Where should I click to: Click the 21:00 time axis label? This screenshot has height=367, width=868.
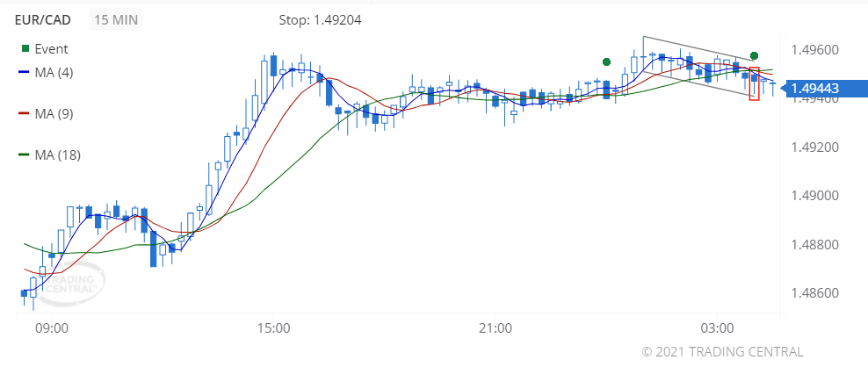tap(495, 328)
